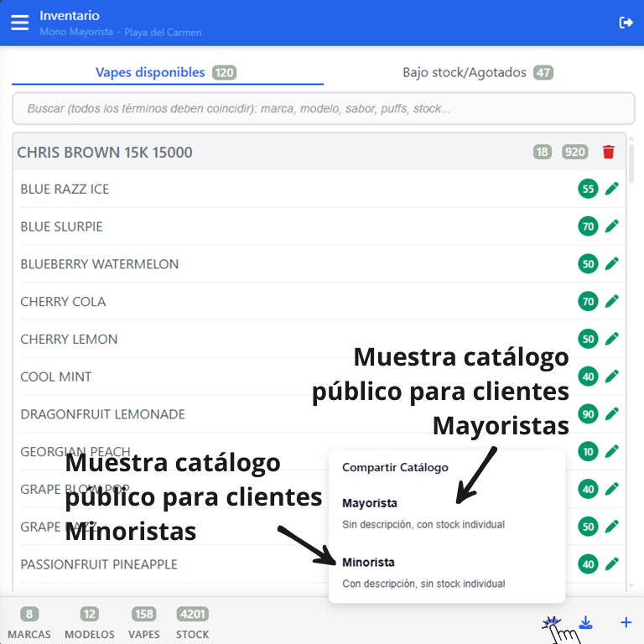Click the inventory search field

click(x=323, y=109)
